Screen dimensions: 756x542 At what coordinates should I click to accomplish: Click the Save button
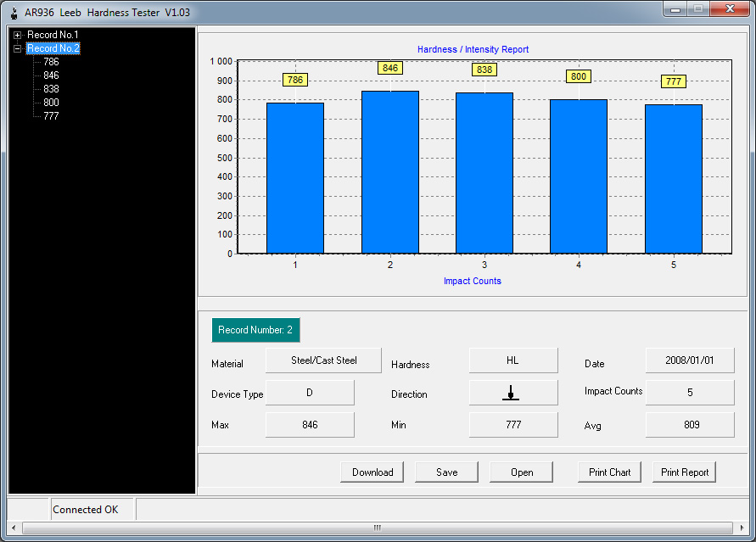(x=446, y=472)
